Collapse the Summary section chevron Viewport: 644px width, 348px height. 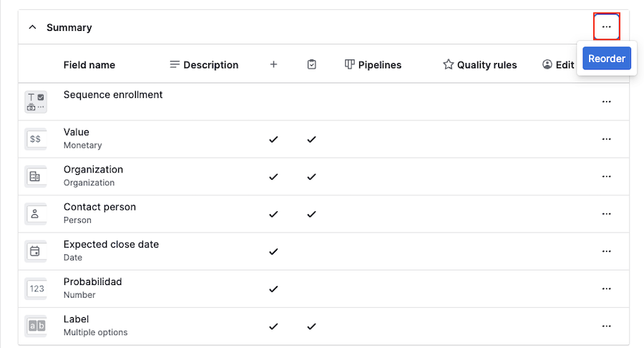coord(32,27)
